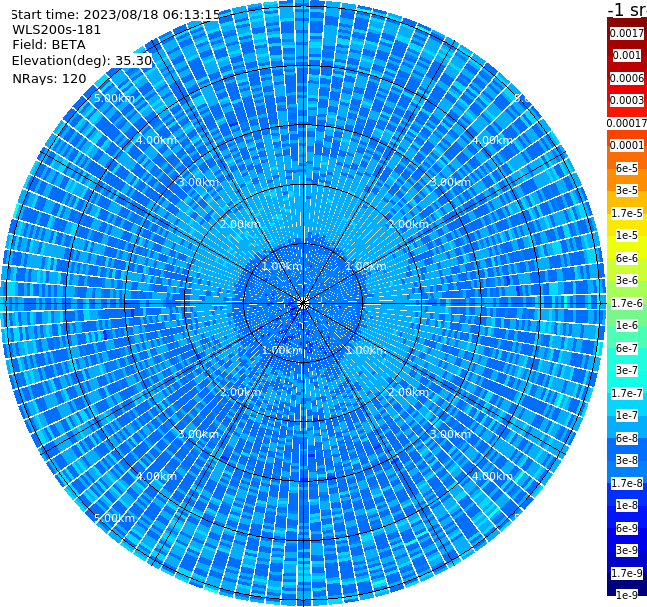Click the 3e-9 colorbar value
The image size is (647, 607).
pos(627,550)
